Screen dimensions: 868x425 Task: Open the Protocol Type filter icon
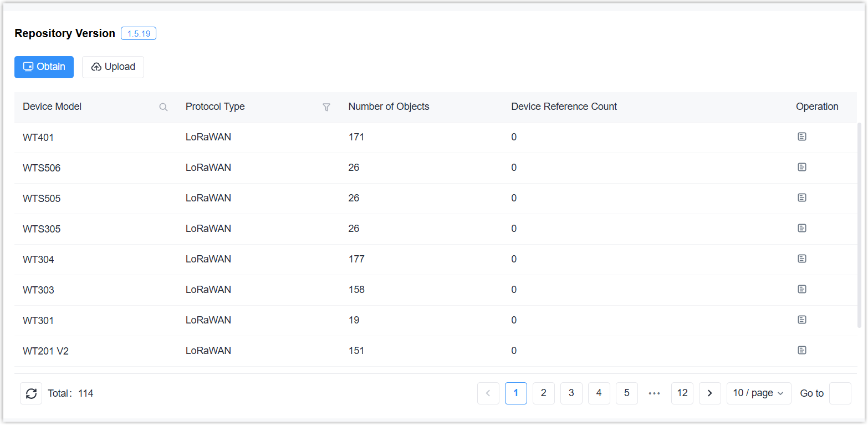(x=326, y=107)
